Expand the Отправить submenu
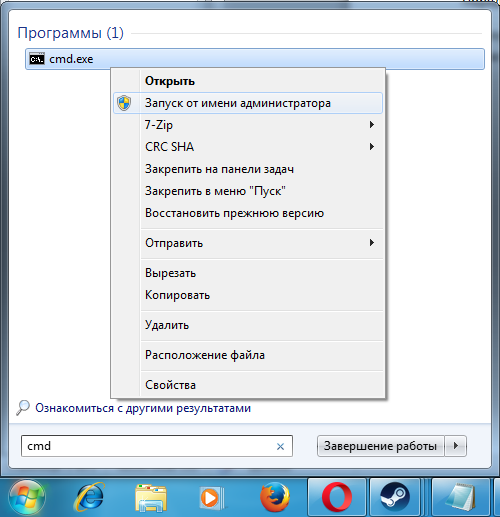Screen dimensions: 500x517 247,243
